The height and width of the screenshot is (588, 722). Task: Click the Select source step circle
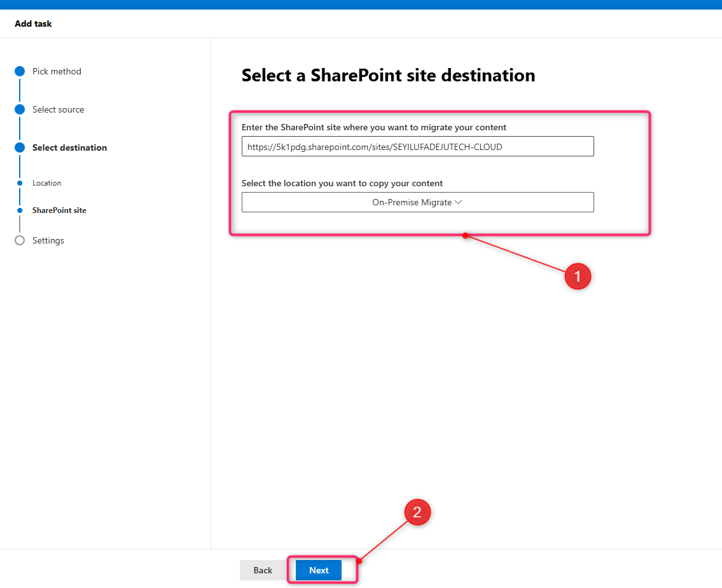20,109
